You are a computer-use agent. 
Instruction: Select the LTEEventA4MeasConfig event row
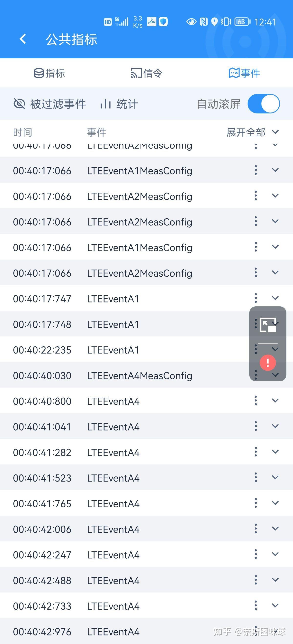point(139,375)
